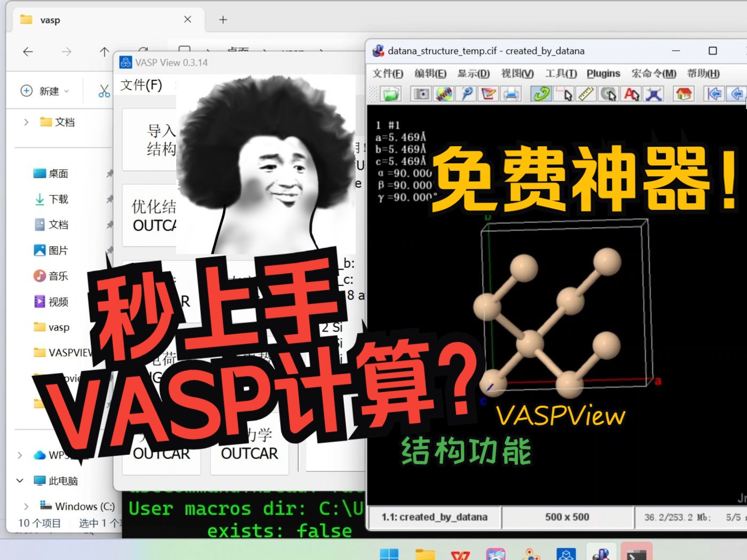747x560 pixels.
Task: Navigate up one folder in Explorer
Action: tap(104, 52)
